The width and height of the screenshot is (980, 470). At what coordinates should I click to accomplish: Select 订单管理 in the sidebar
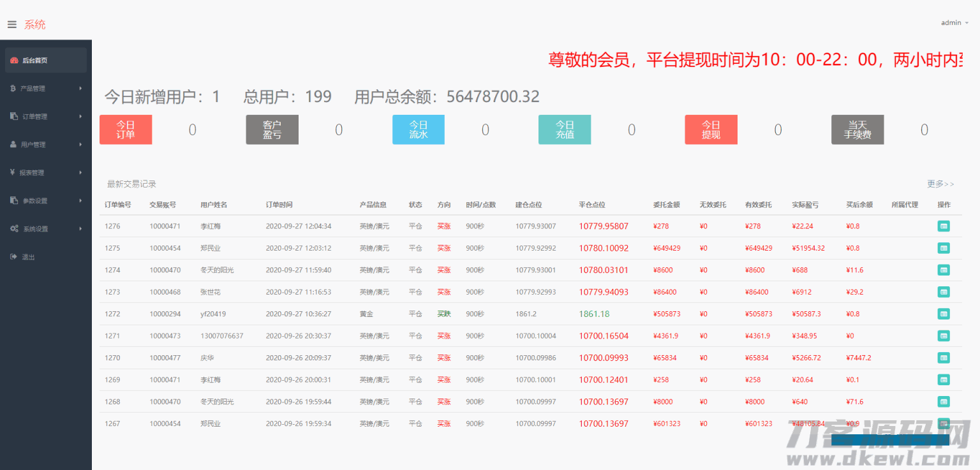pyautogui.click(x=35, y=117)
